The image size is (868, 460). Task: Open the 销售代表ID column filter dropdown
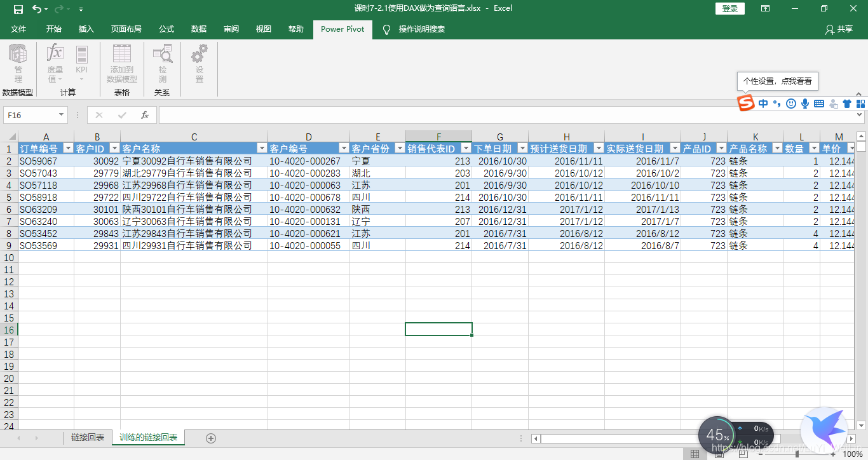pos(466,149)
